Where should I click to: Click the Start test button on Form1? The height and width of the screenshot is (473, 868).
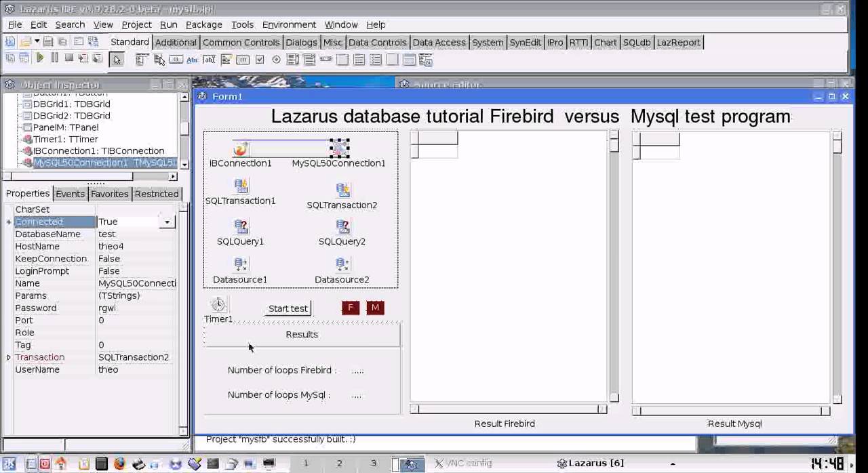[288, 308]
